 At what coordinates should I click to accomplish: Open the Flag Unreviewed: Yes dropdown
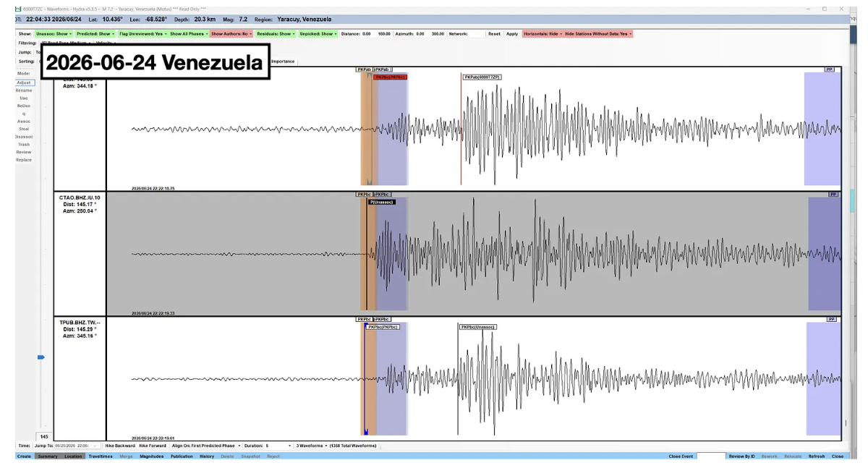point(142,34)
